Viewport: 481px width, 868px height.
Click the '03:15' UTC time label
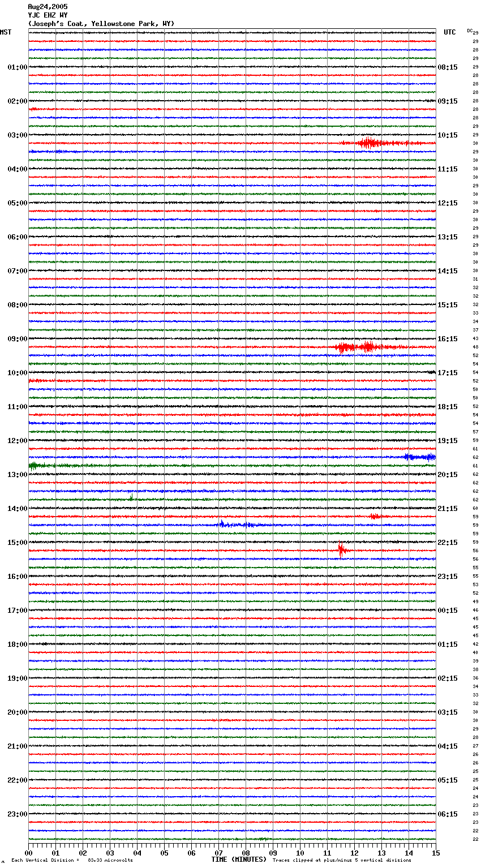tap(448, 712)
